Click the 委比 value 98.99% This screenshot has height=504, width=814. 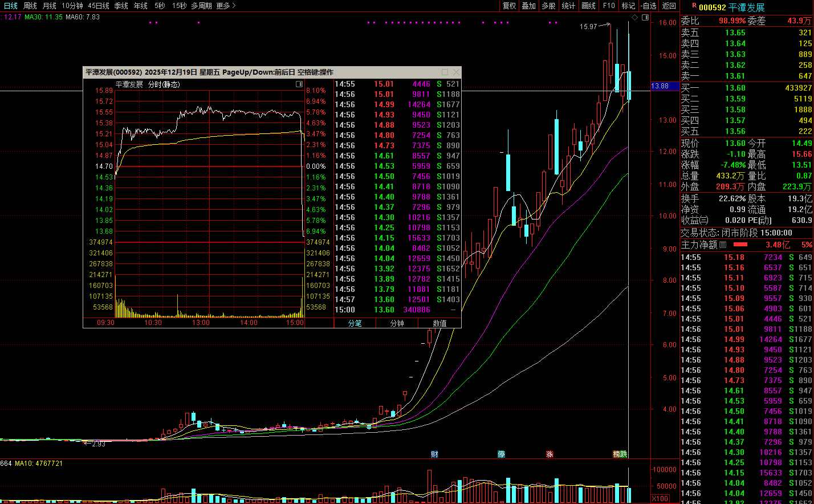click(732, 21)
